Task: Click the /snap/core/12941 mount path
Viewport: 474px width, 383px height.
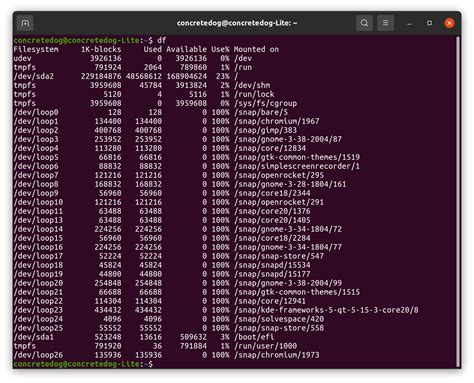Action: pyautogui.click(x=270, y=301)
